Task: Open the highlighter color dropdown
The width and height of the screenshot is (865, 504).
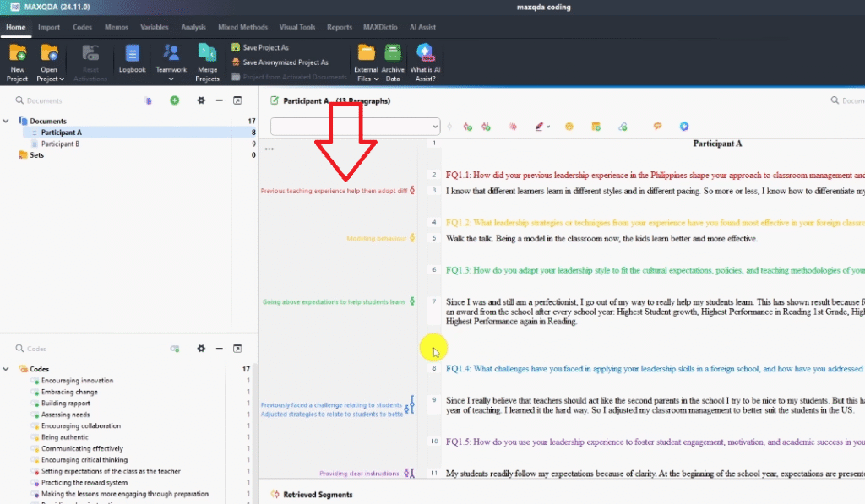Action: point(549,127)
